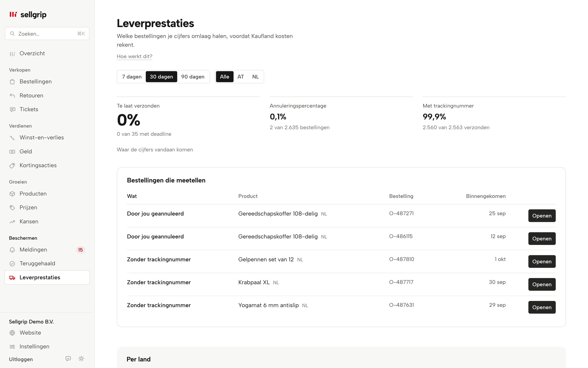Click the Producten box icon
588x368 pixels.
click(12, 194)
